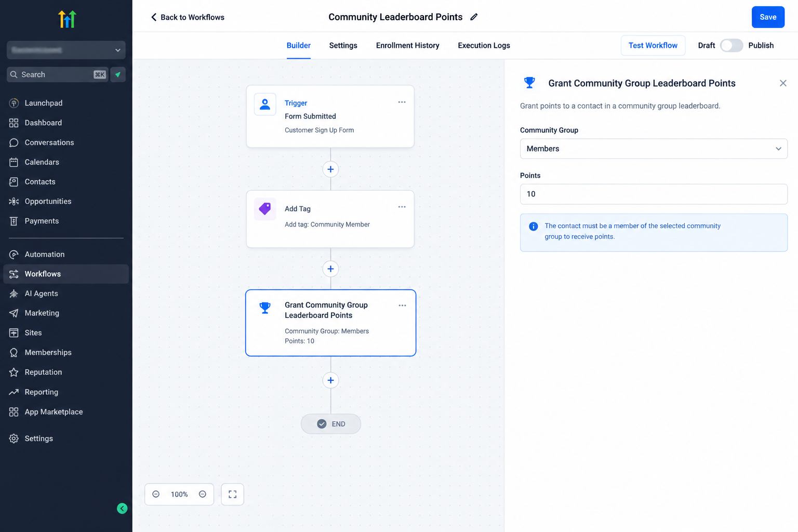Close the Grant Community Group Leaderboard Points panel
Screen dimensions: 798x532
[x=783, y=83]
